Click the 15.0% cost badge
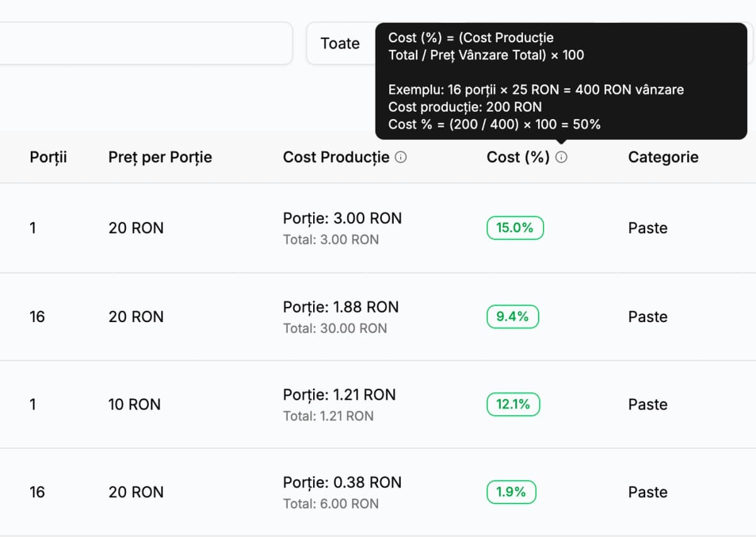This screenshot has height=537, width=756. [515, 228]
